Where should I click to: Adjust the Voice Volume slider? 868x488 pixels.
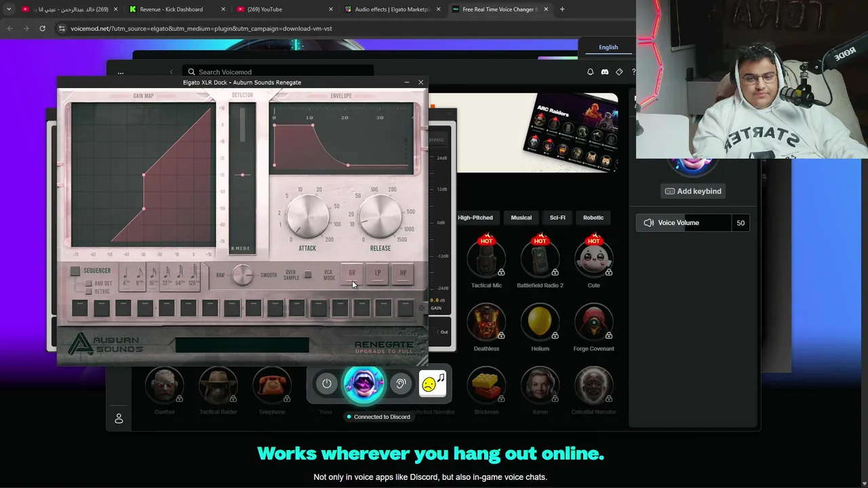684,223
